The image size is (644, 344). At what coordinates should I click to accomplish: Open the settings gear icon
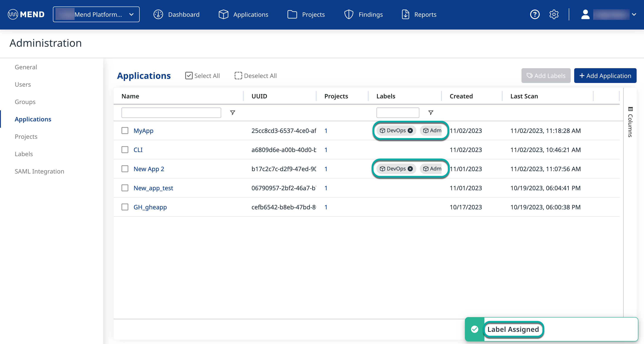pyautogui.click(x=554, y=15)
